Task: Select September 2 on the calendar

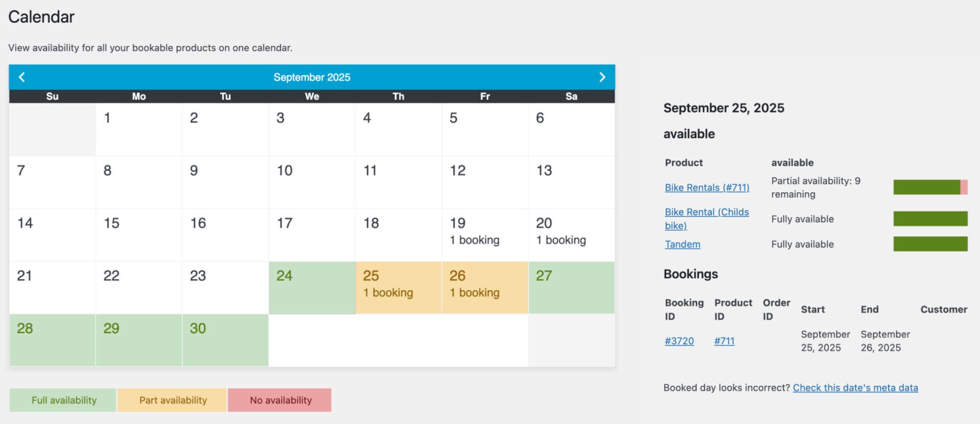Action: (x=225, y=130)
